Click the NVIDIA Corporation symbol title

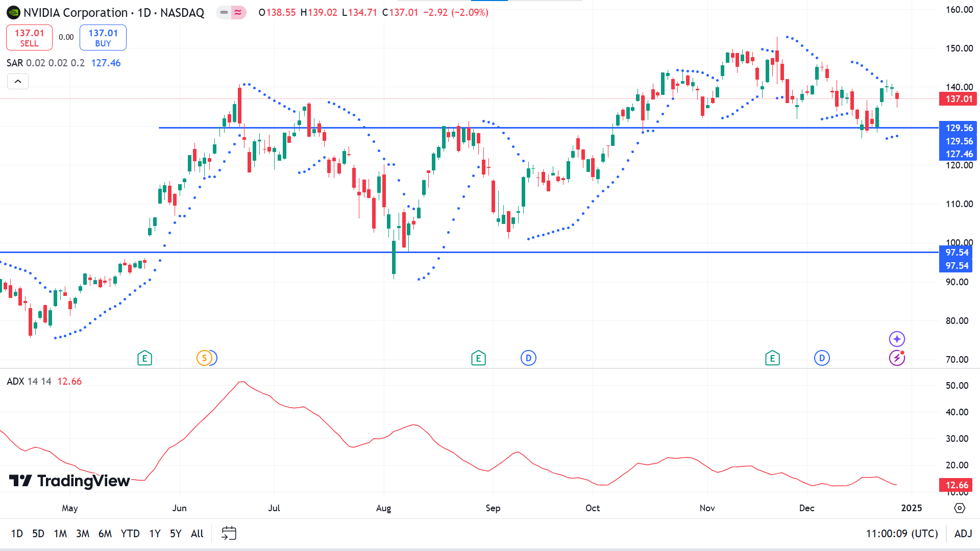pos(76,13)
